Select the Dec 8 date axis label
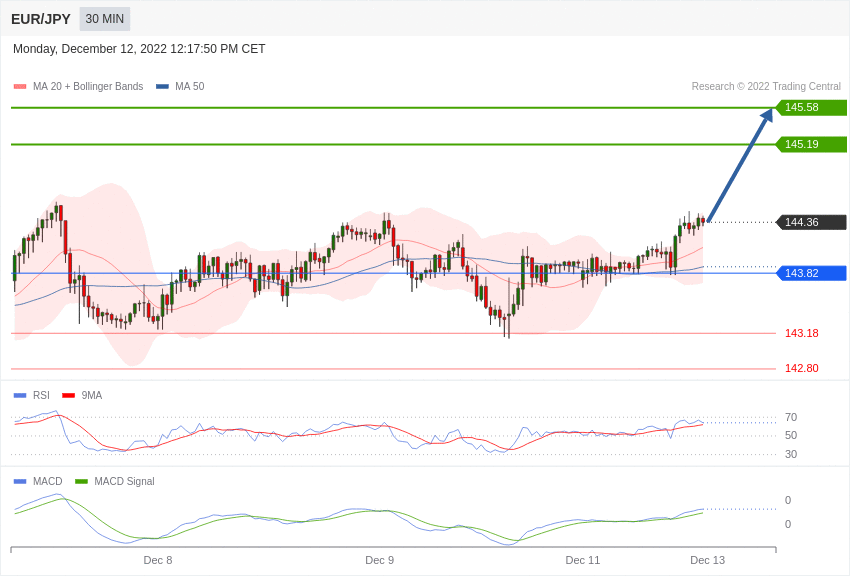 (x=158, y=560)
